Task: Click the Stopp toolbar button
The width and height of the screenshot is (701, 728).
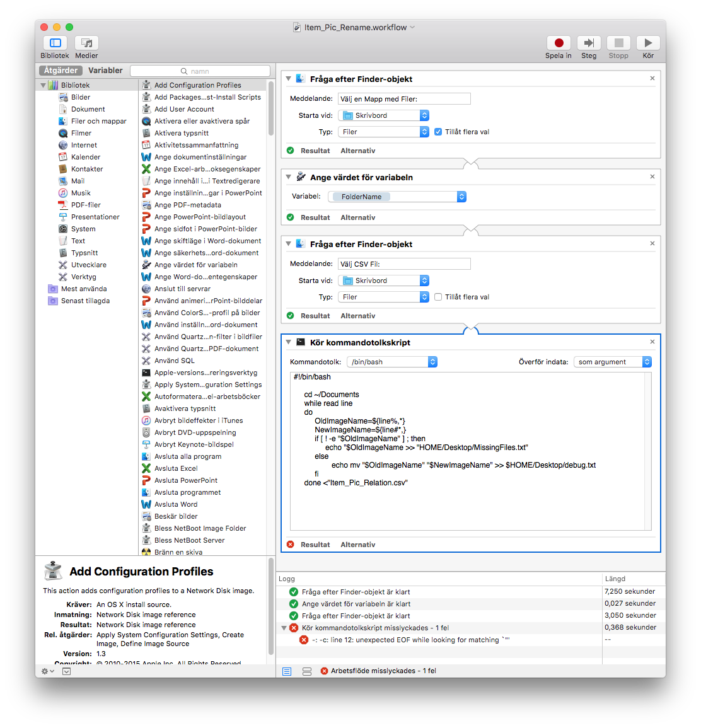Action: (618, 43)
